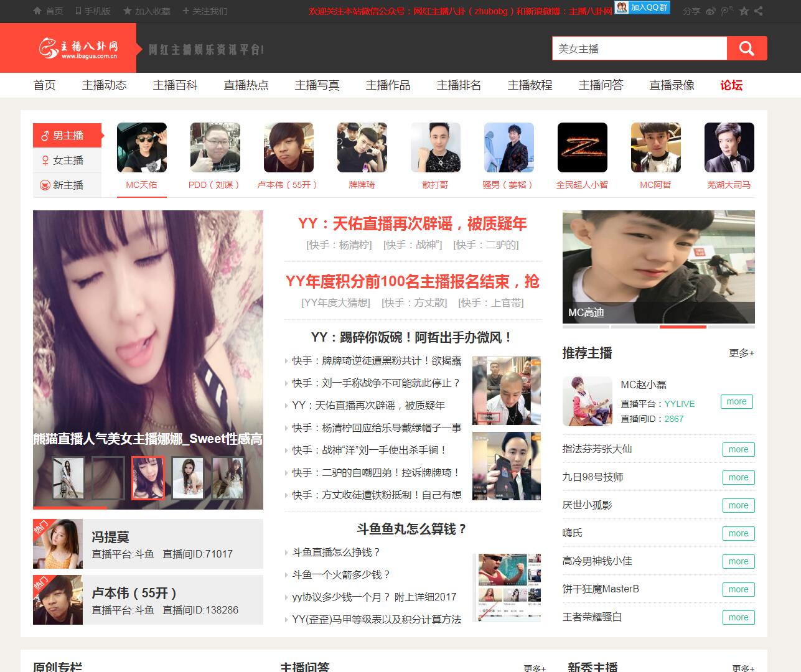Open 斗鱼鱼丸怎么算钱? heading link
This screenshot has height=672, width=801.
pos(413,529)
